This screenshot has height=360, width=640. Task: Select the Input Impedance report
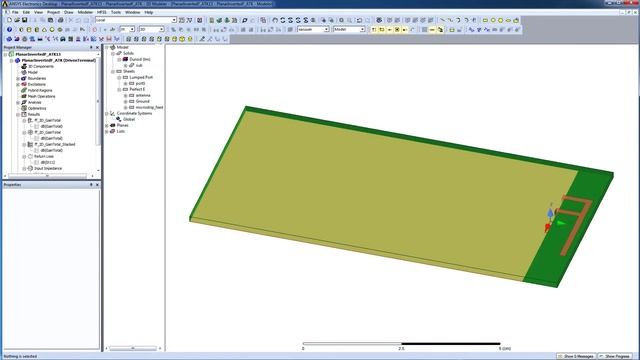(48, 168)
